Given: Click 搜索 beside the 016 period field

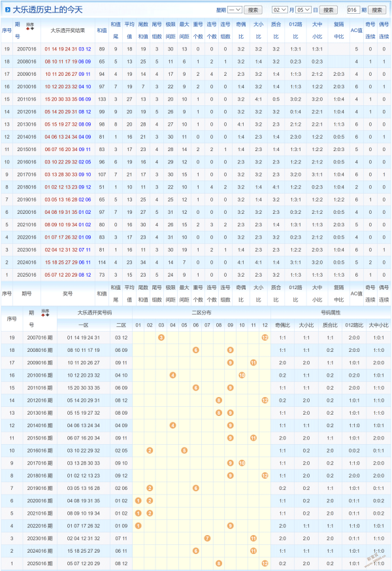Looking at the screenshot, I should [377, 10].
